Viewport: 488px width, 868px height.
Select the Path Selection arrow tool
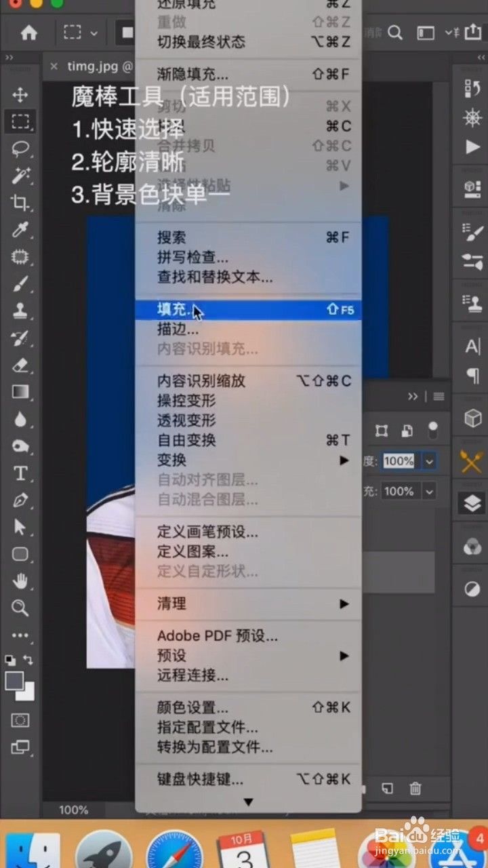pyautogui.click(x=20, y=527)
